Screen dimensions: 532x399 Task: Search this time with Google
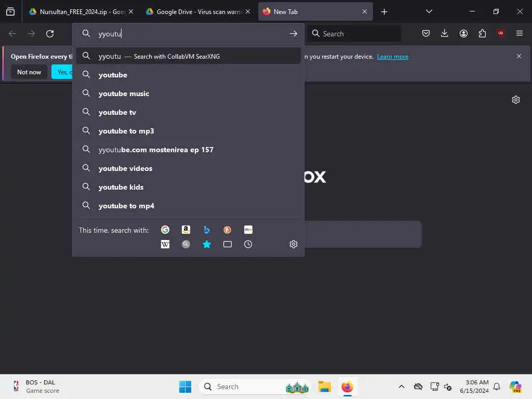(x=165, y=230)
